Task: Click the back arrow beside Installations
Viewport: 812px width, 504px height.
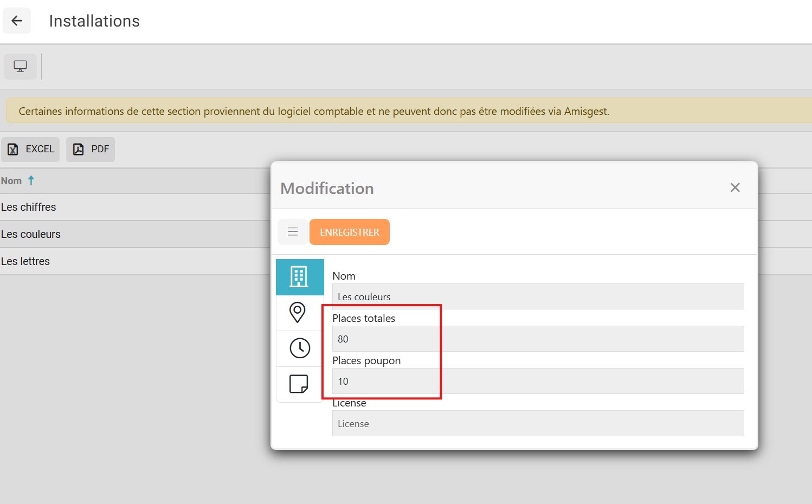Action: [x=17, y=21]
